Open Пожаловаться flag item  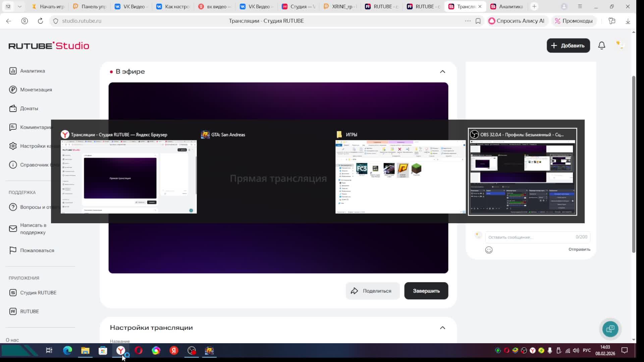[37, 250]
